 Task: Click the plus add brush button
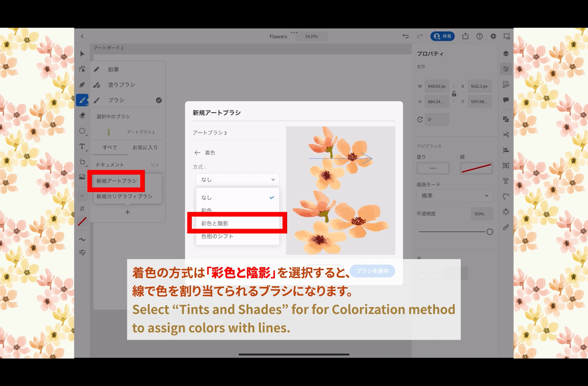click(x=128, y=212)
